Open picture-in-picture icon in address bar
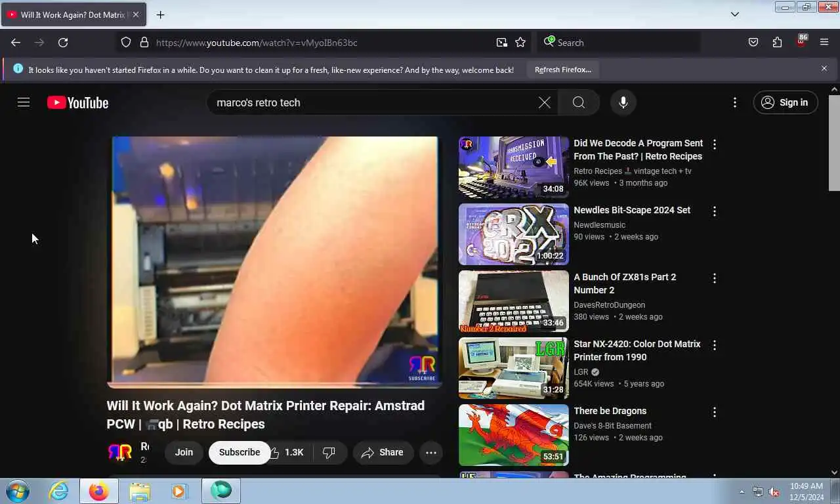 click(502, 43)
